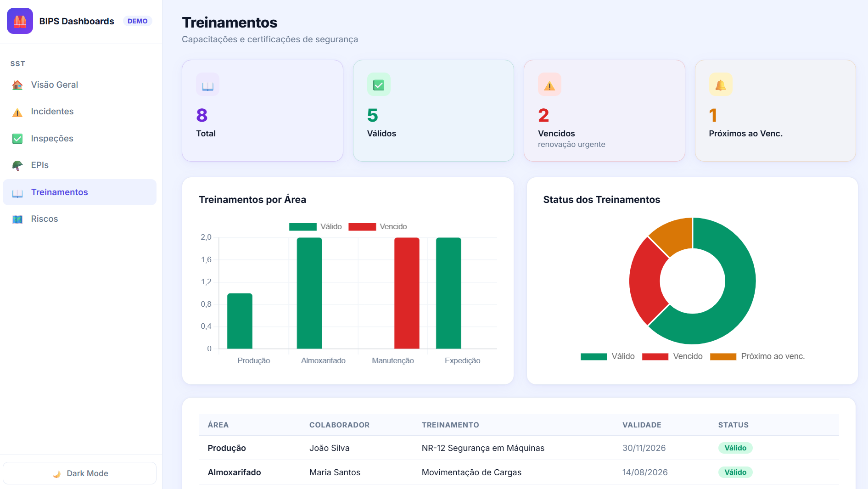Click Válido badge in Maria Santos row
This screenshot has width=868, height=489.
click(735, 472)
